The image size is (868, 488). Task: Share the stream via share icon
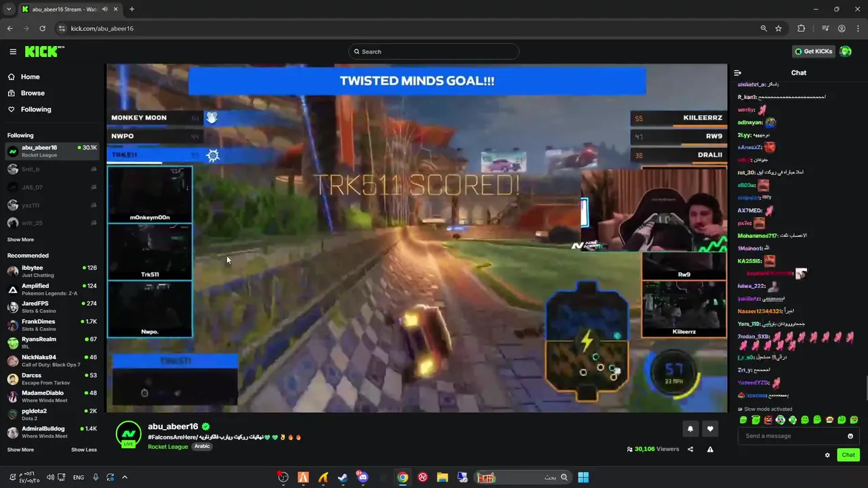tap(690, 449)
